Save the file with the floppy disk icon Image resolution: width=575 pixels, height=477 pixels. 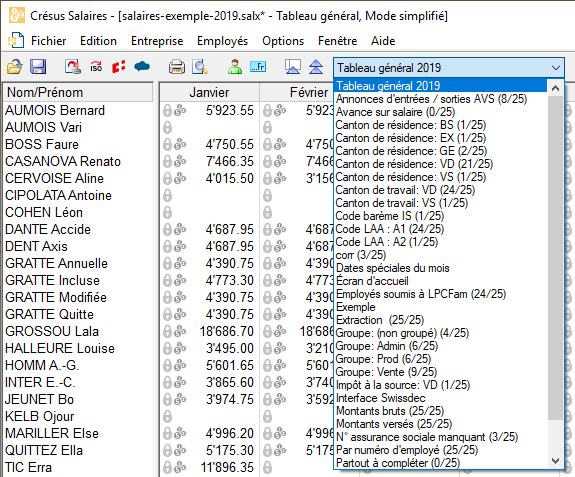coord(38,67)
